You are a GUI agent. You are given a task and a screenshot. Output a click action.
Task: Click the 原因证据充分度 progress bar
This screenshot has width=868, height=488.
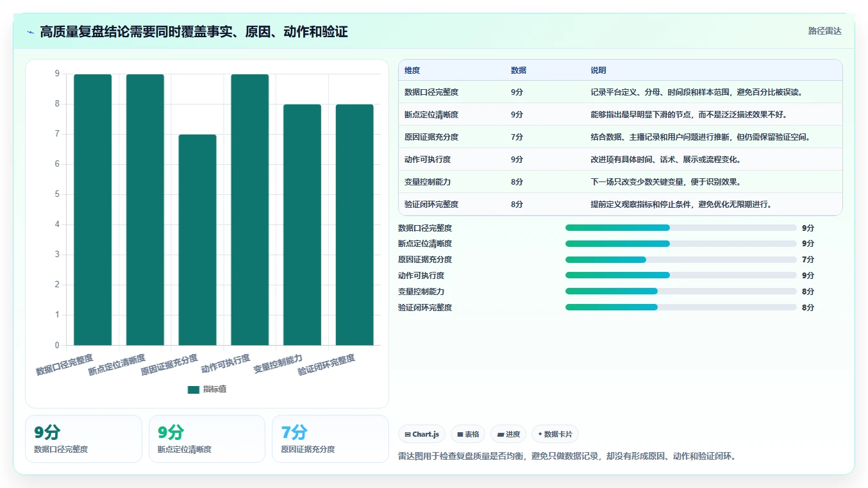pos(681,260)
